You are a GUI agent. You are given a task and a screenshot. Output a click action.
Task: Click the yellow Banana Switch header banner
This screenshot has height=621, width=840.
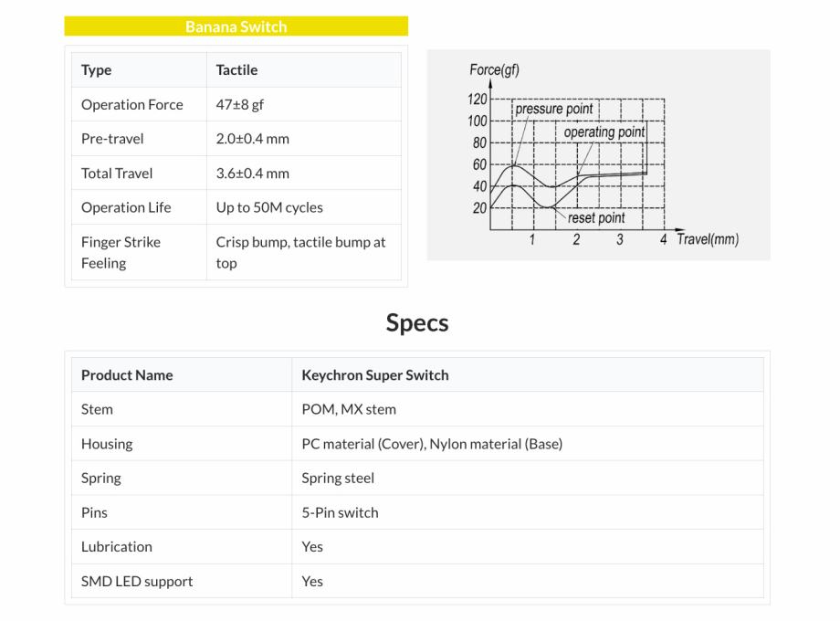(x=236, y=26)
